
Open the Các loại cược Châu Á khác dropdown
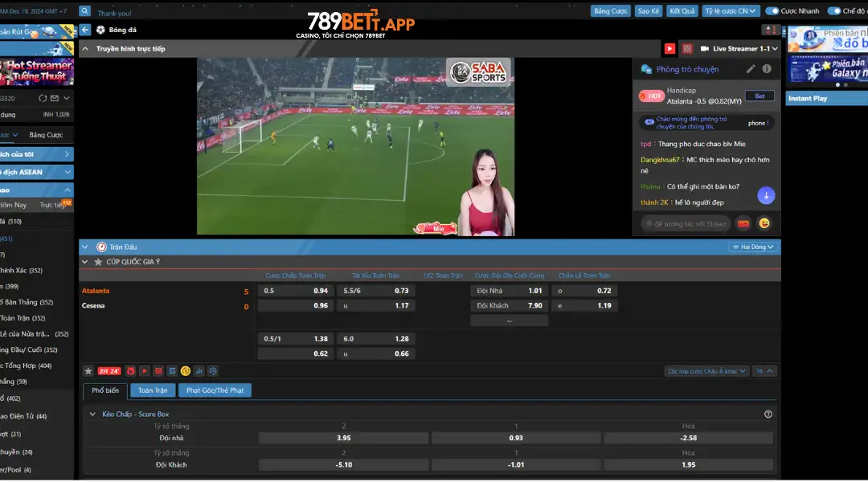point(706,371)
